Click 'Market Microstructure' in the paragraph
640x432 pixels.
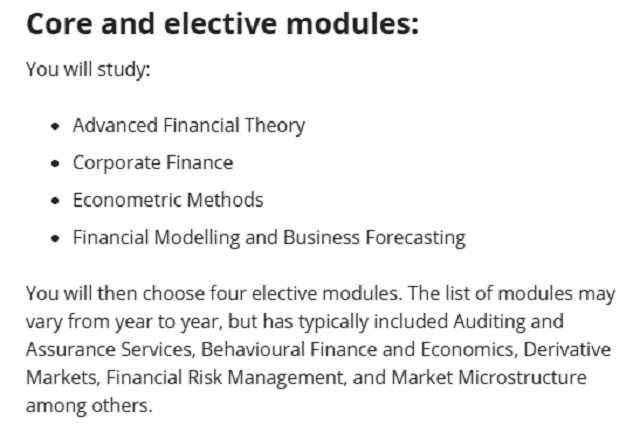pyautogui.click(x=489, y=377)
